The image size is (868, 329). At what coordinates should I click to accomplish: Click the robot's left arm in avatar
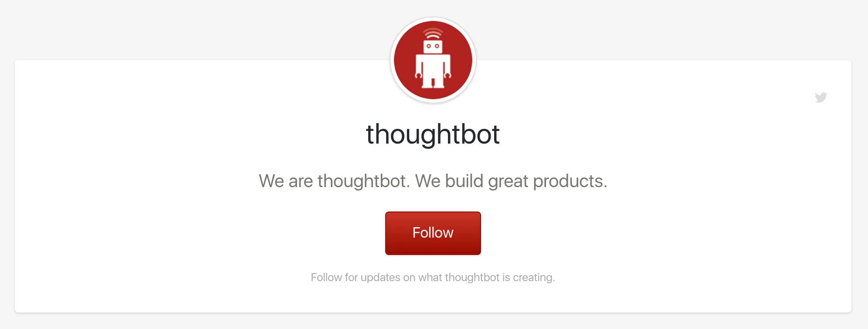(x=419, y=70)
